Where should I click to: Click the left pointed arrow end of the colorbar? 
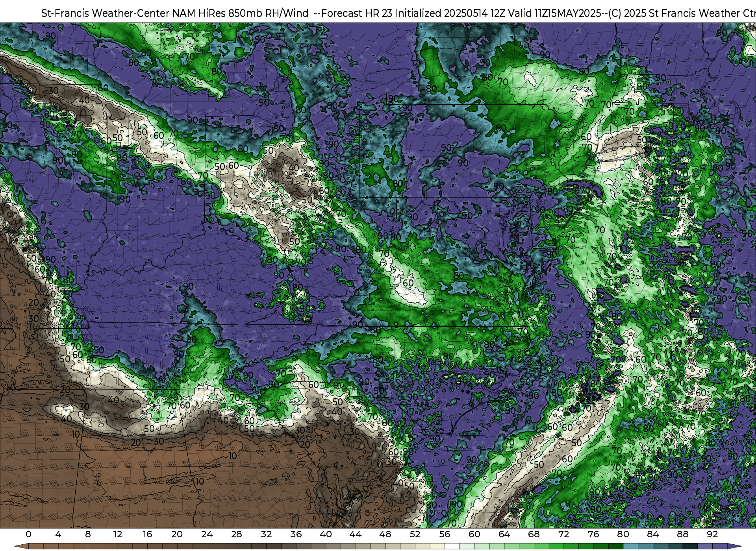coord(20,546)
